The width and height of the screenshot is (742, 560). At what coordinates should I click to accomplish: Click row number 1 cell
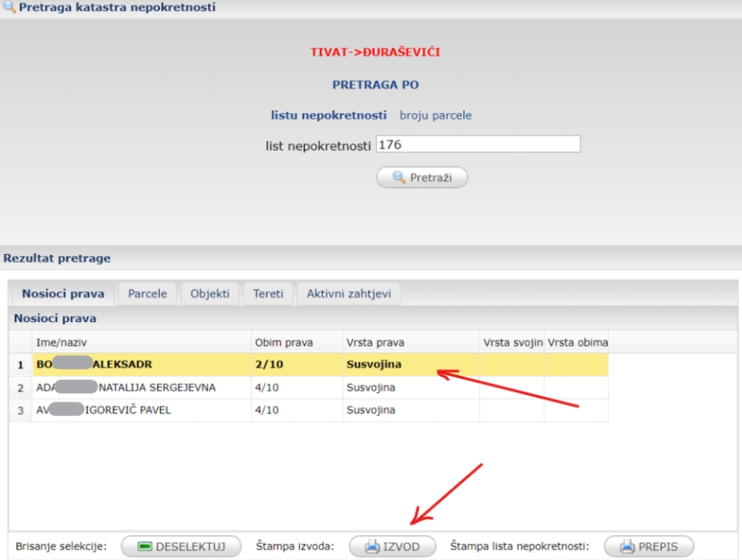21,364
